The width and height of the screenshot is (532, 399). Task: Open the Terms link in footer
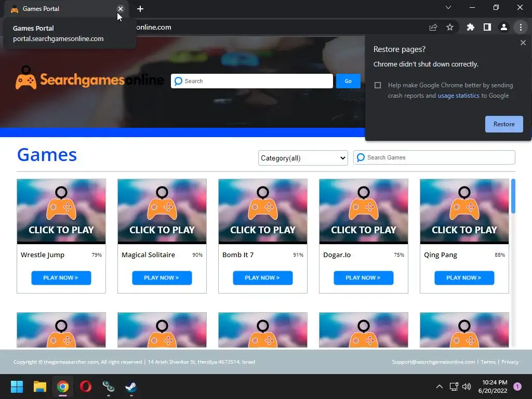click(x=488, y=362)
